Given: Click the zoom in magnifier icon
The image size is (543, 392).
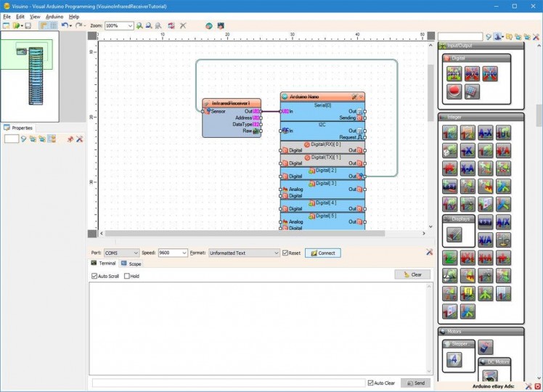Looking at the screenshot, I should 140,25.
